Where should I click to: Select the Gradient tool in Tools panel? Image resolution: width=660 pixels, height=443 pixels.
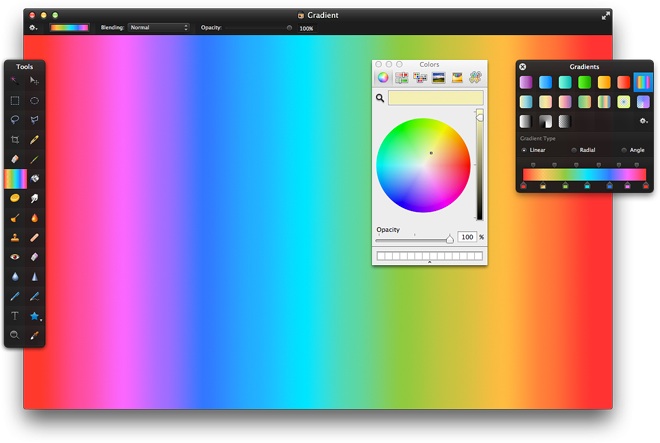pyautogui.click(x=15, y=179)
